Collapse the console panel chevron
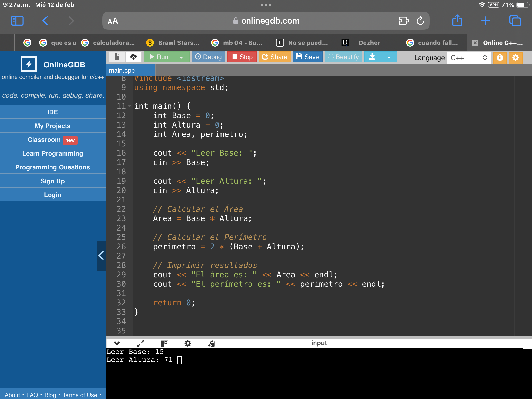This screenshot has width=532, height=399. (117, 343)
